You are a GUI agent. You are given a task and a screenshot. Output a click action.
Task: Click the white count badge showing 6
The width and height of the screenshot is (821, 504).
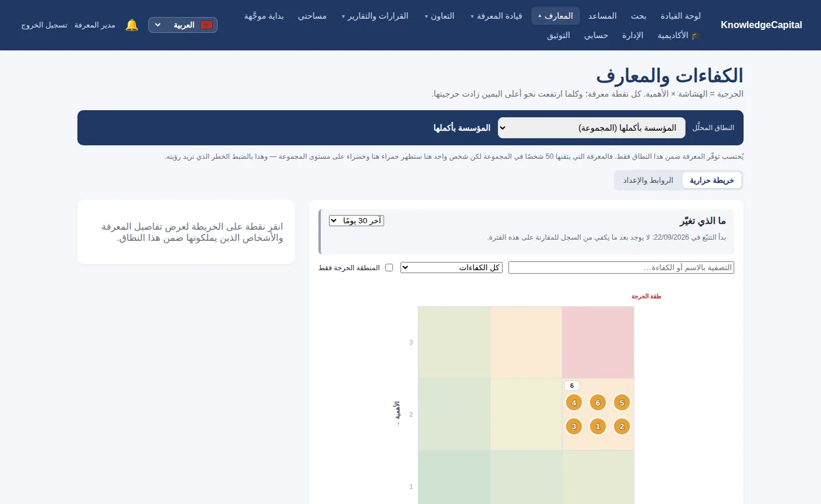click(x=572, y=386)
